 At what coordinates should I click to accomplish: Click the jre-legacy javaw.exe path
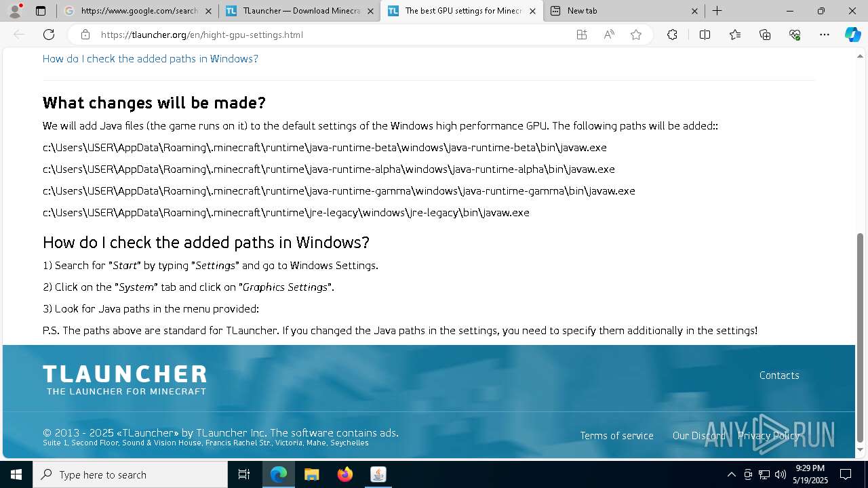(286, 213)
